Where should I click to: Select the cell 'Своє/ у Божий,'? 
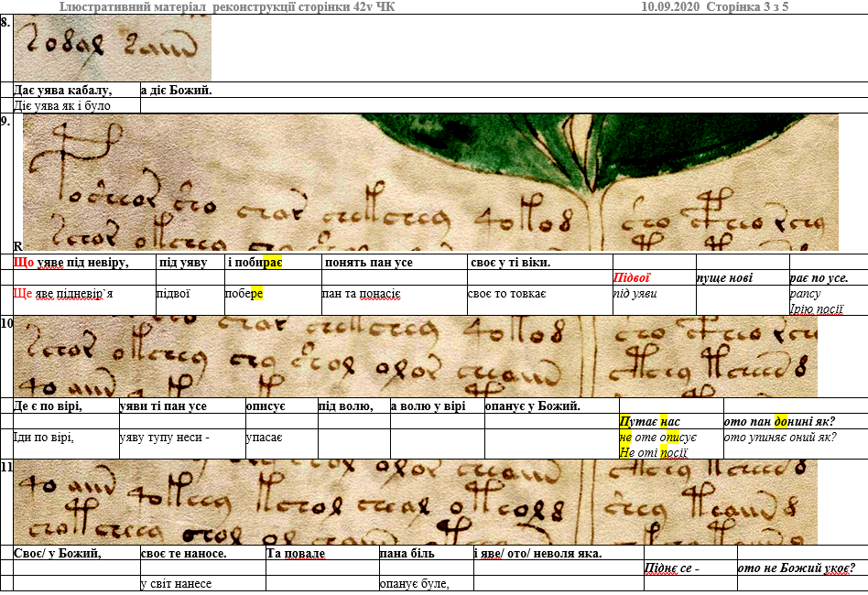[76, 553]
